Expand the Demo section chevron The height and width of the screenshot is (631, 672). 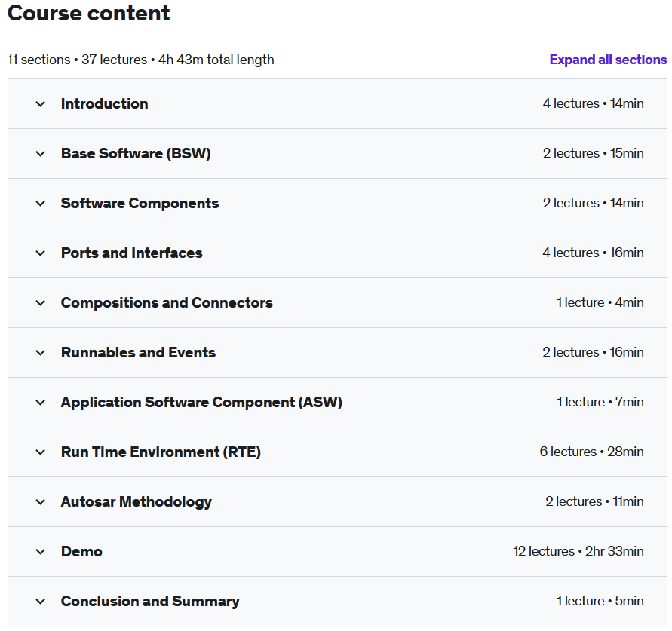click(x=40, y=551)
